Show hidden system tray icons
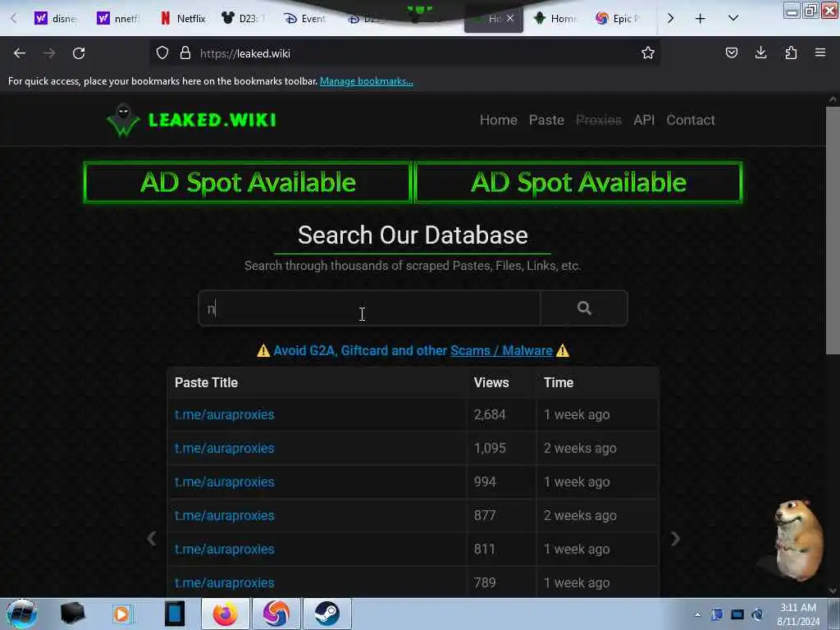The height and width of the screenshot is (630, 840). (x=697, y=614)
